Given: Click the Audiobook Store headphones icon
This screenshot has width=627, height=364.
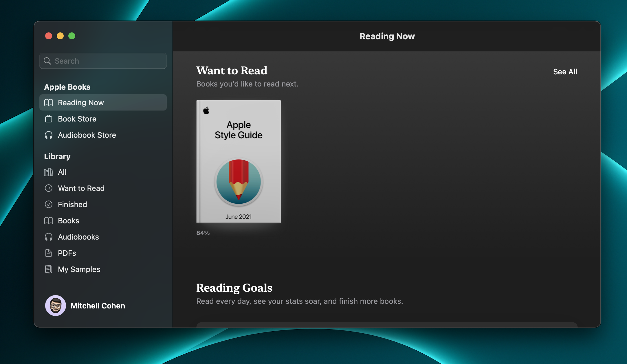Looking at the screenshot, I should click(49, 135).
